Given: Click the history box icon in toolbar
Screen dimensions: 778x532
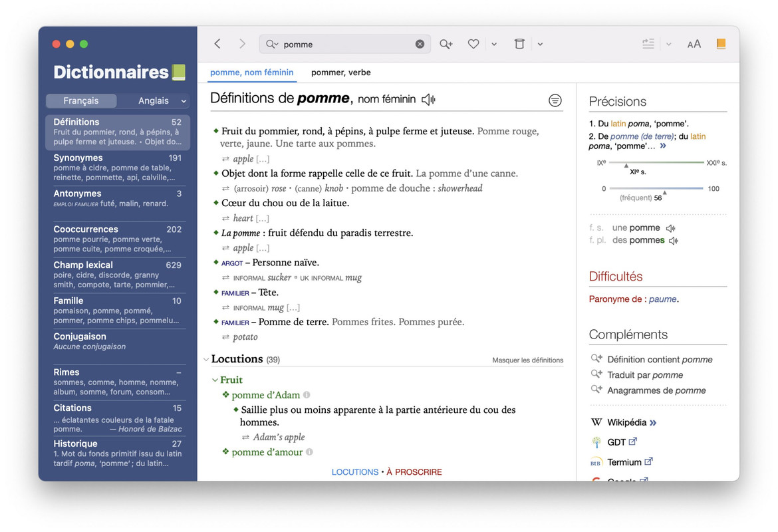Looking at the screenshot, I should (x=519, y=44).
